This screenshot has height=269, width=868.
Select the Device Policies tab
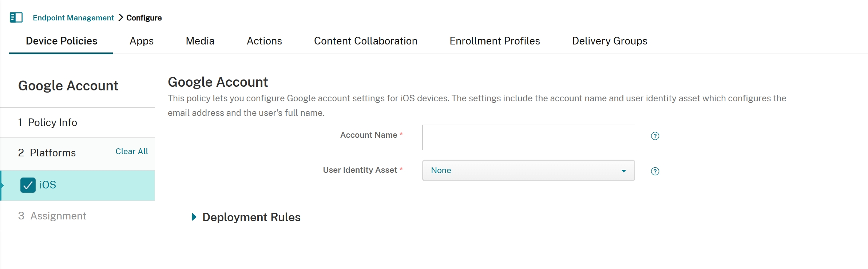(62, 41)
